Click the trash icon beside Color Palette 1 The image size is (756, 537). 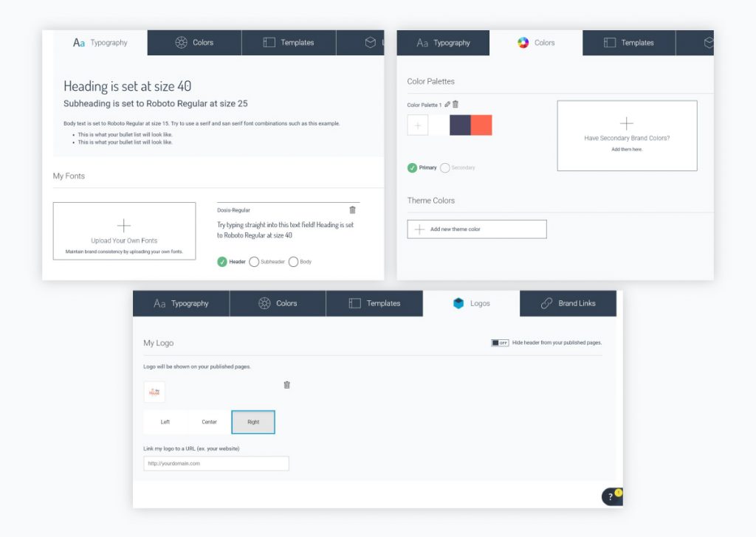coord(456,105)
